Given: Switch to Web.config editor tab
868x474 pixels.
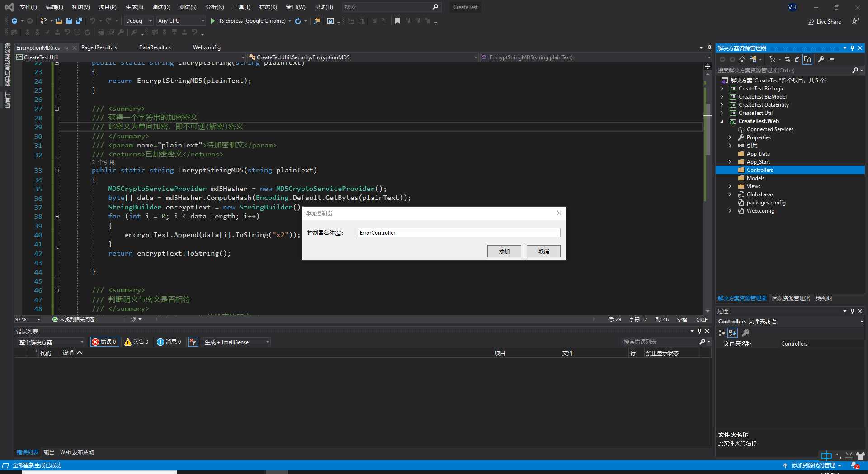Looking at the screenshot, I should [207, 47].
